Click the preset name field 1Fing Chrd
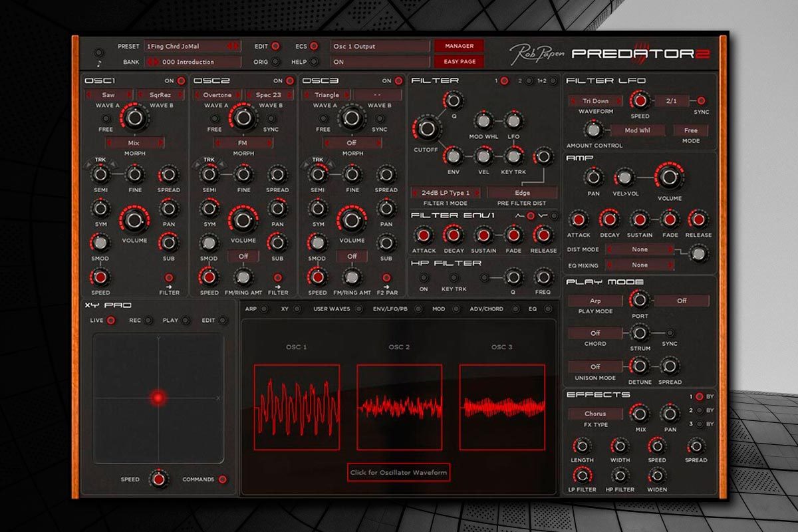The width and height of the screenshot is (798, 532). tap(192, 47)
